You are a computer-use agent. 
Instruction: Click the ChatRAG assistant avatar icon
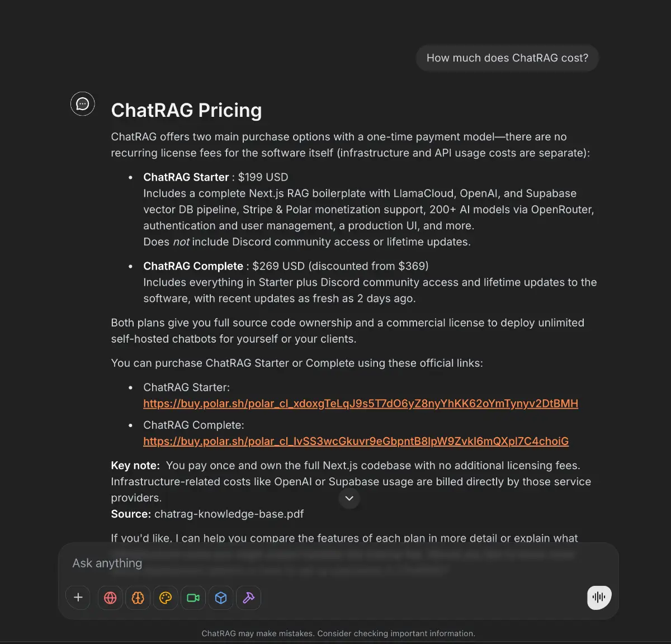pos(83,104)
